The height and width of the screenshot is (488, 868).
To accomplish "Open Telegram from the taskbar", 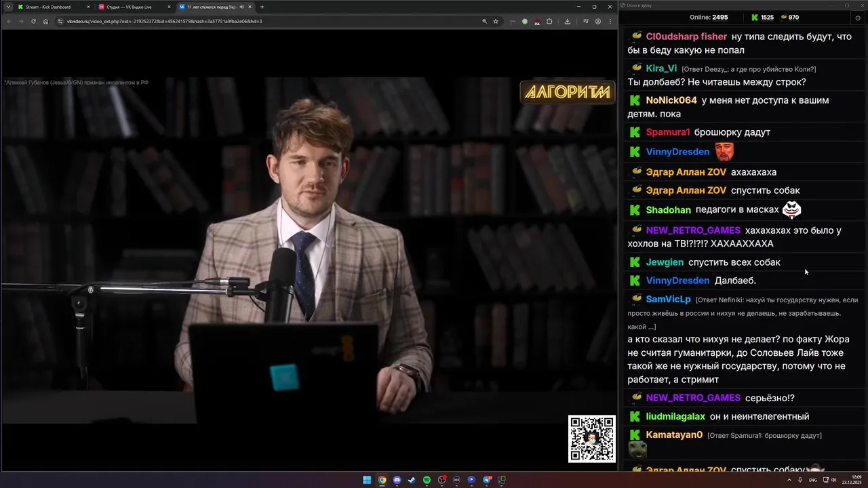I will (487, 480).
